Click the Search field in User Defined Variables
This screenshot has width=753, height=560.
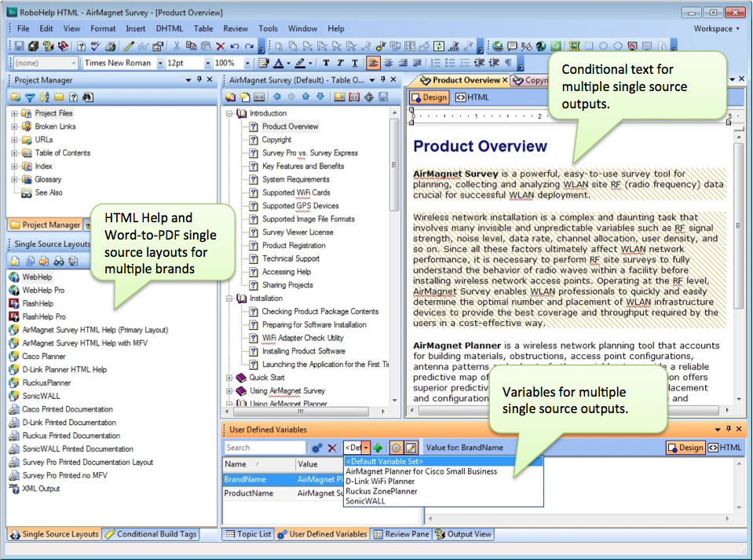pos(265,448)
